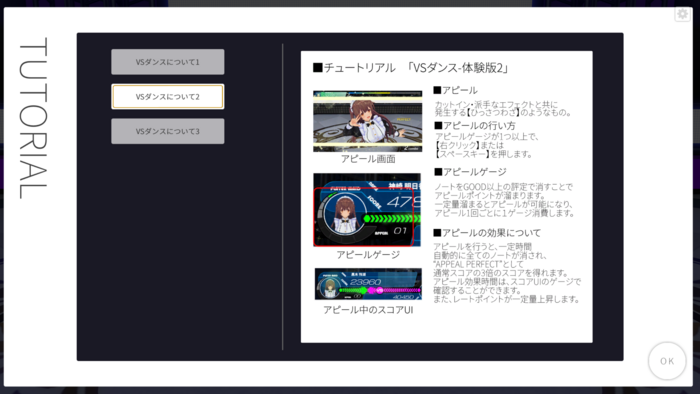
Task: Click the "APPEAL PERFECT"として text line
Action: click(478, 264)
